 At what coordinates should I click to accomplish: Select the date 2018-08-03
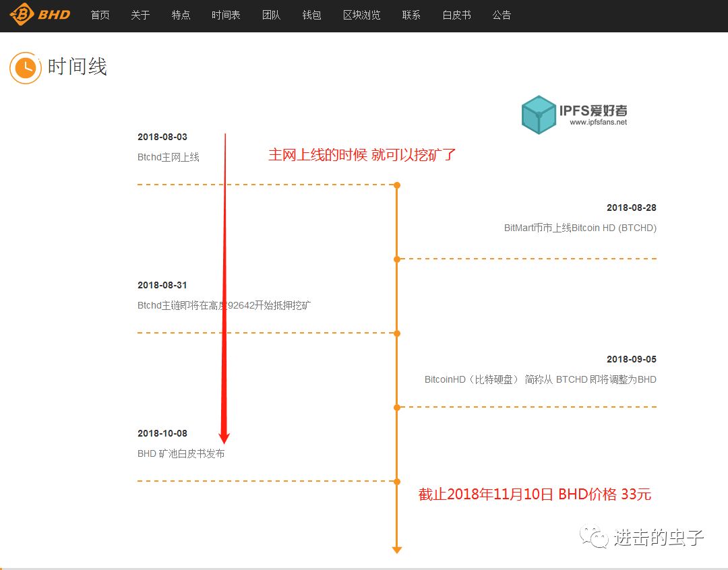(162, 137)
